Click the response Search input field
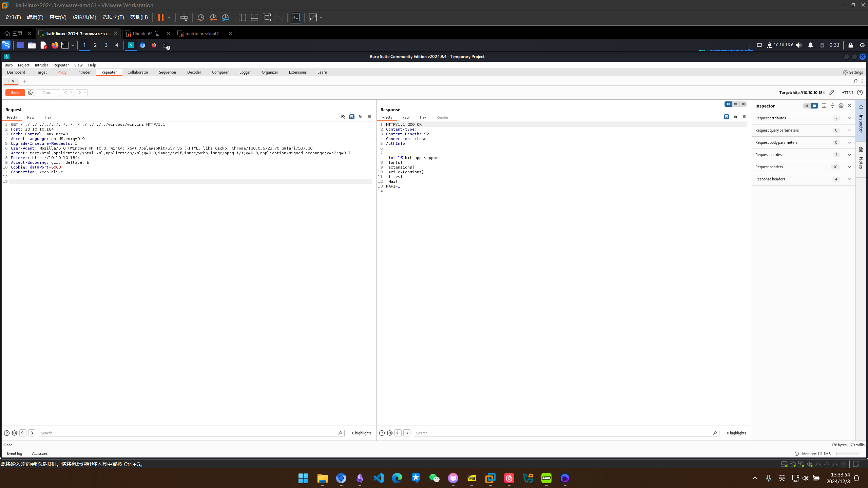This screenshot has height=488, width=868. 563,433
